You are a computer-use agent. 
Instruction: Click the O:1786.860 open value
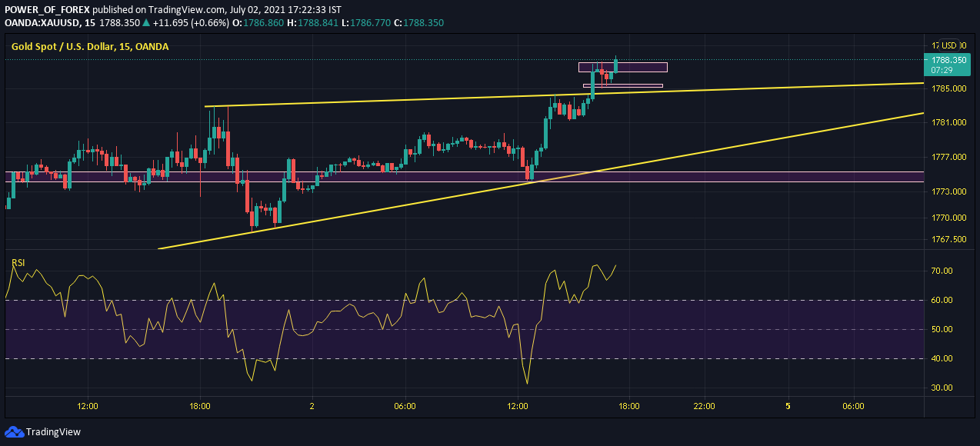[x=257, y=23]
